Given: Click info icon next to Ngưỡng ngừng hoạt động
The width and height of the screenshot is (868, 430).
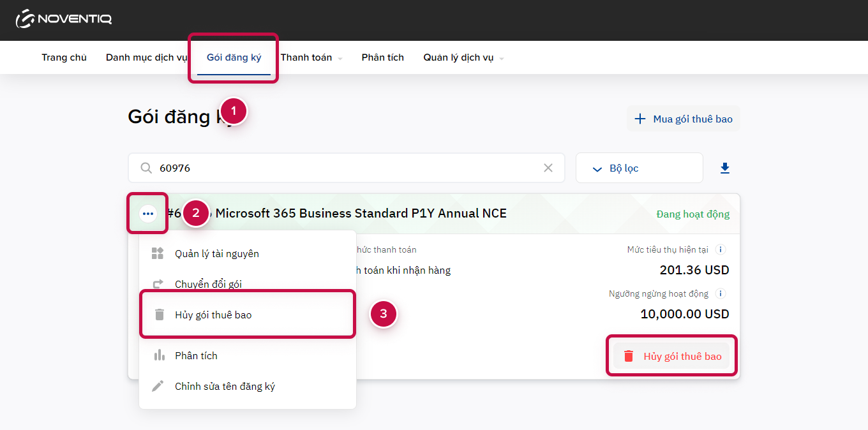Looking at the screenshot, I should [x=721, y=294].
